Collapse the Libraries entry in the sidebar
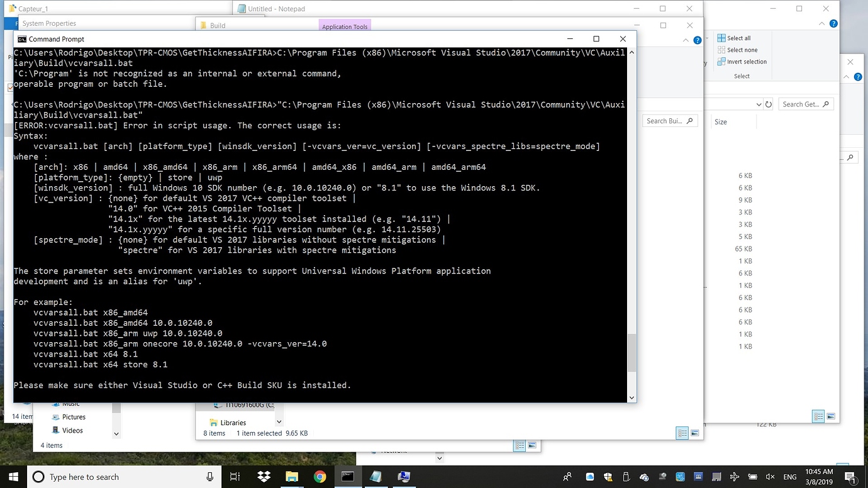 (x=279, y=421)
